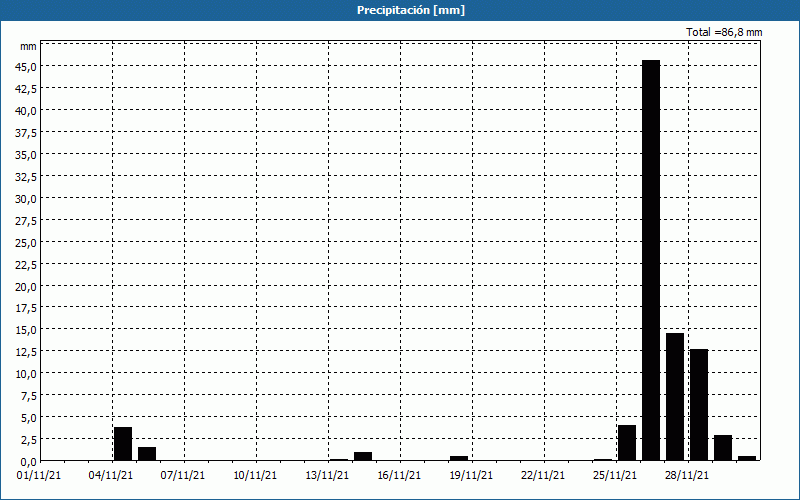Select the 16/11/21 date label
This screenshot has width=800, height=500.
click(399, 475)
